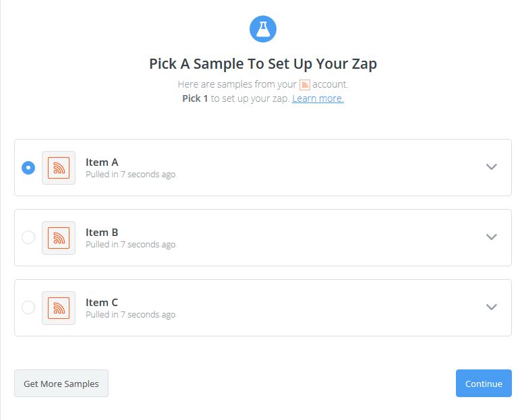
Task: Click the RSS icon beside Item A
Action: coord(59,168)
